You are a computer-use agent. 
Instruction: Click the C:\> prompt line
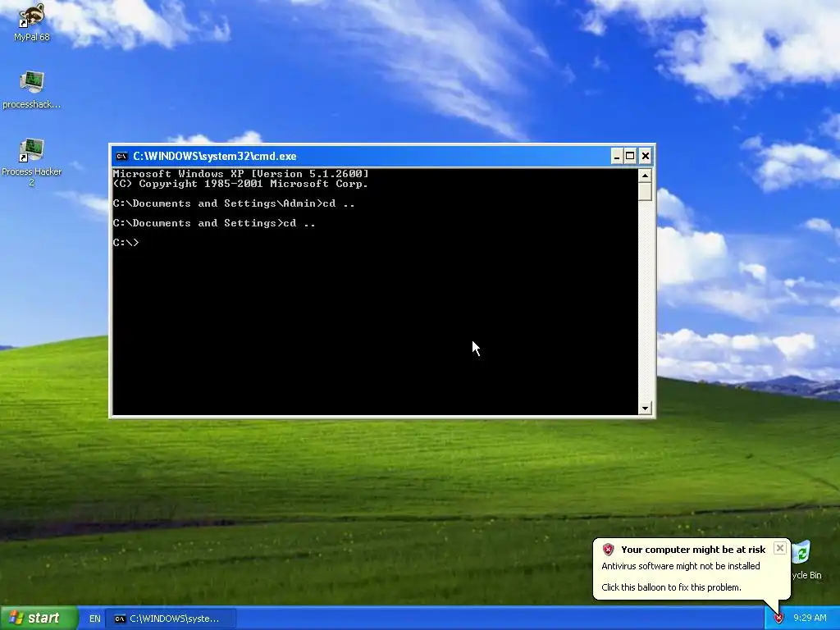(126, 243)
